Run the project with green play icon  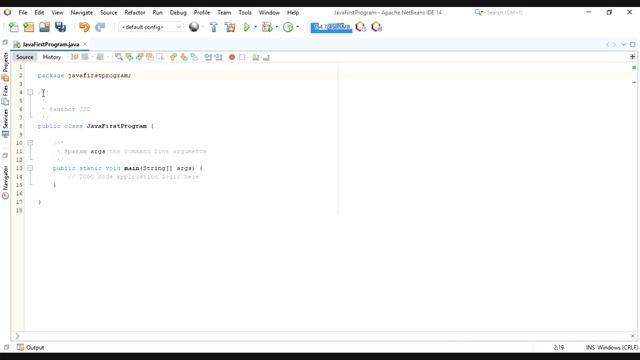tap(247, 27)
